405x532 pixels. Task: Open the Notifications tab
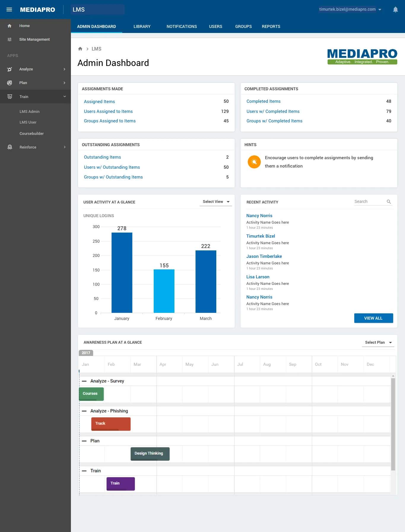coord(182,26)
